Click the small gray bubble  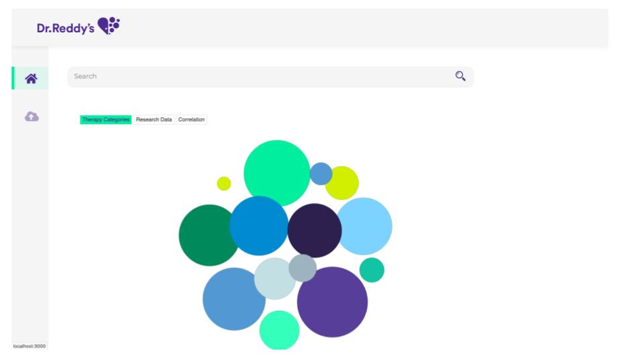303,267
